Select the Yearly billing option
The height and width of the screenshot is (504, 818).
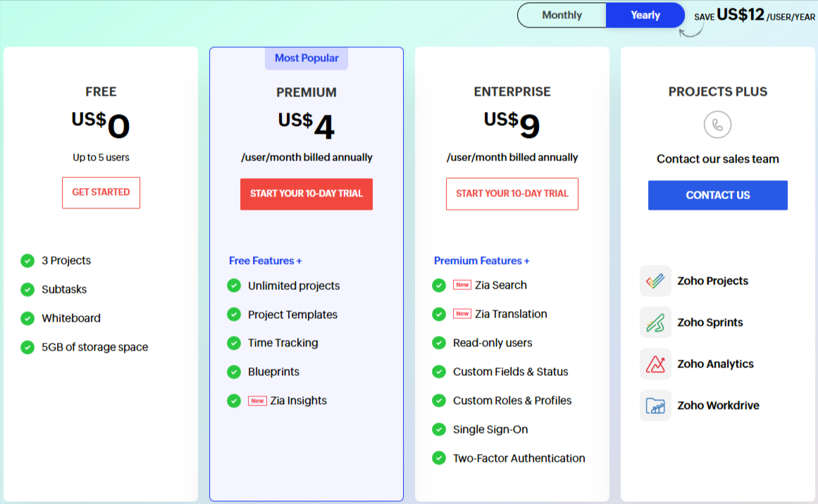(x=645, y=15)
